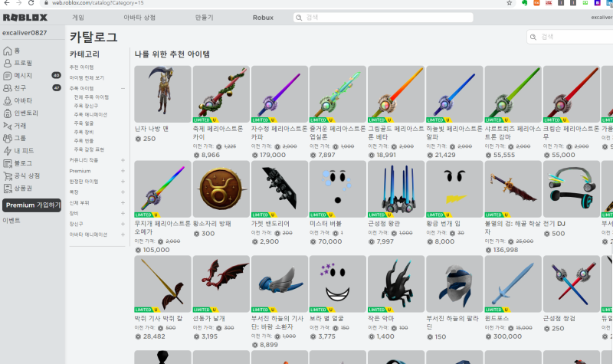Open 황소자리 방패 shield thumbnail
The height and width of the screenshot is (364, 613).
(x=221, y=189)
